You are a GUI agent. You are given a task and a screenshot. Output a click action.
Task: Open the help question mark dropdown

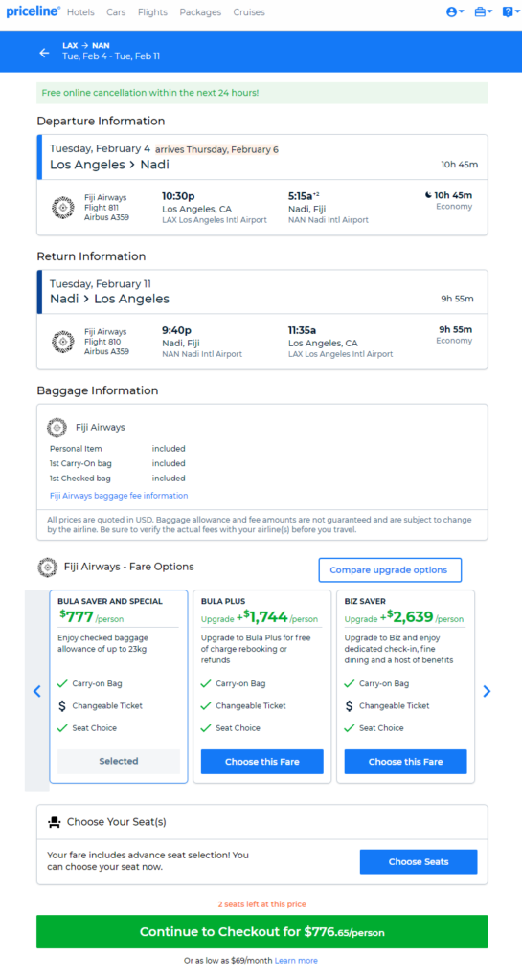pos(510,11)
